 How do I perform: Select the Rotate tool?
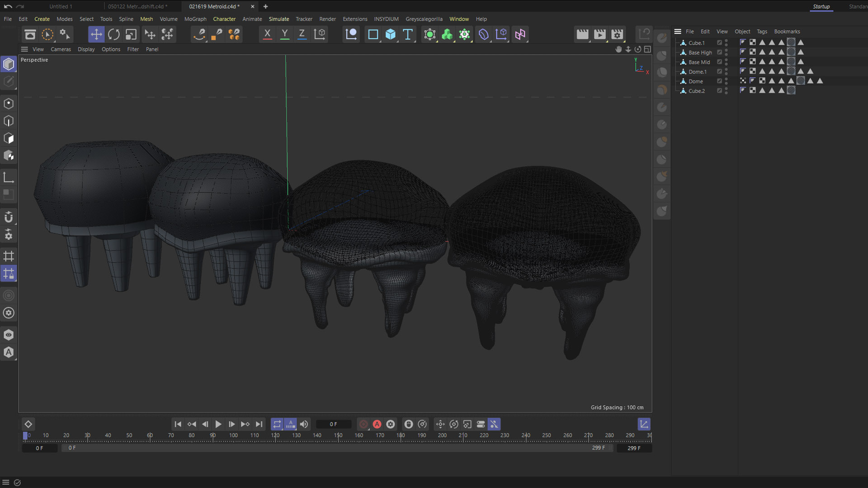pyautogui.click(x=113, y=34)
